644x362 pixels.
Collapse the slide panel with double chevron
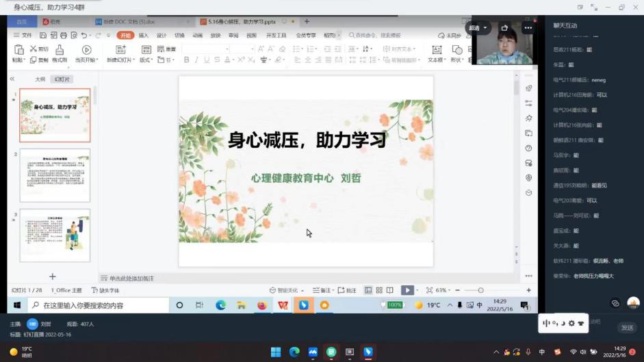(x=12, y=79)
